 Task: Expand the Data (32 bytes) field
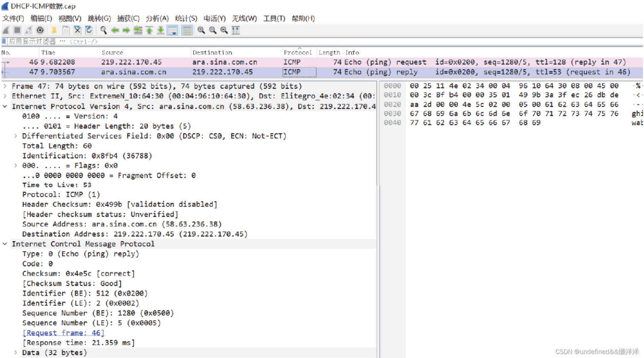pyautogui.click(x=16, y=352)
